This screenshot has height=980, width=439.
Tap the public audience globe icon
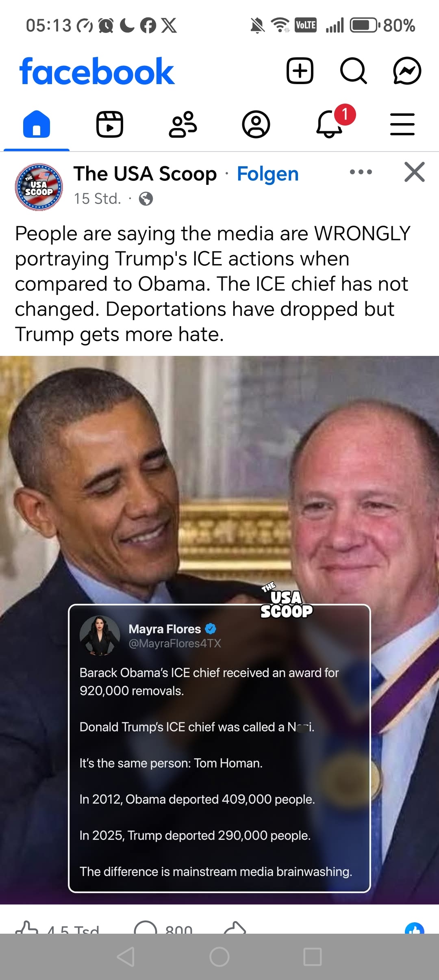(x=146, y=199)
